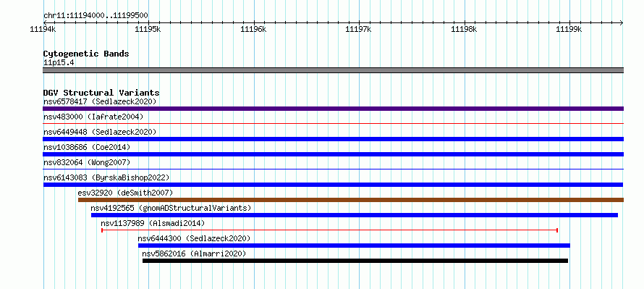Click the 11195k ruler tick label
Screen dimensions: 644x289
pyautogui.click(x=148, y=29)
